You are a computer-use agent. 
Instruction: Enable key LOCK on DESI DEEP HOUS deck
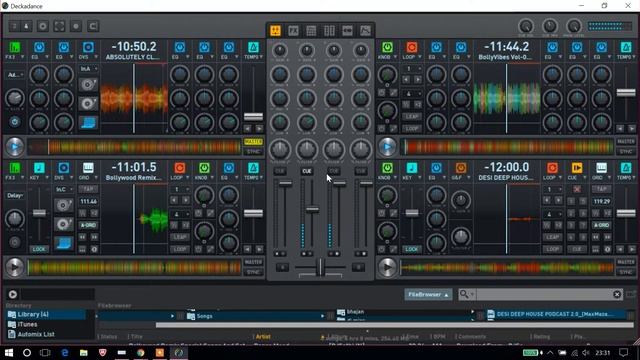(411, 249)
